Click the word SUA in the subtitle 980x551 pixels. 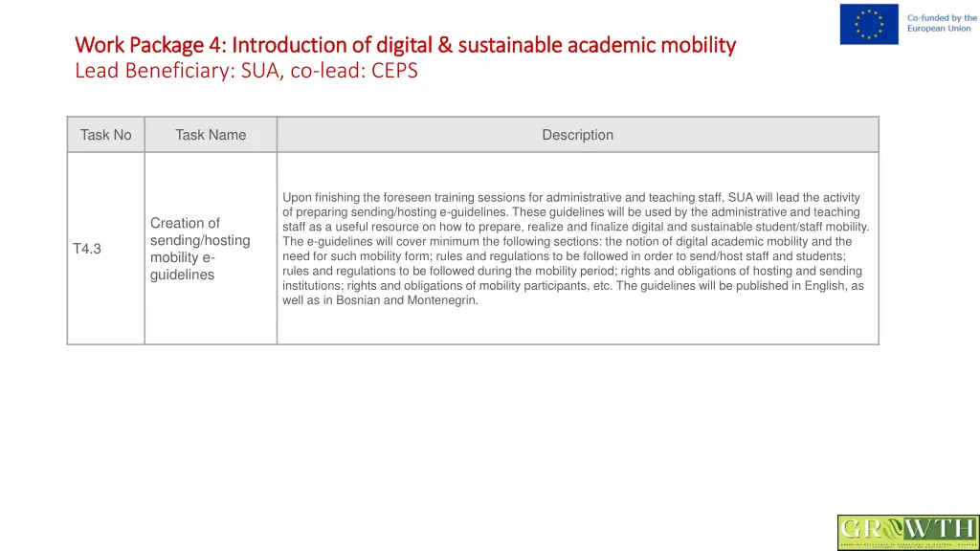(x=260, y=71)
